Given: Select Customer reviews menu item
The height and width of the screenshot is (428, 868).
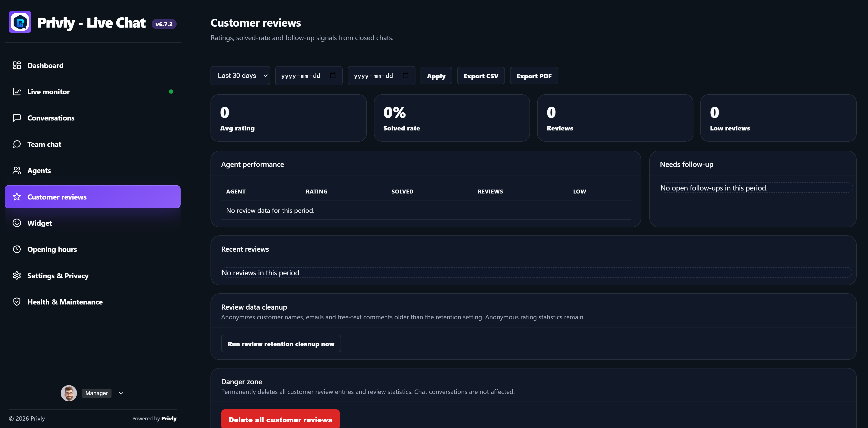Looking at the screenshot, I should tap(93, 197).
